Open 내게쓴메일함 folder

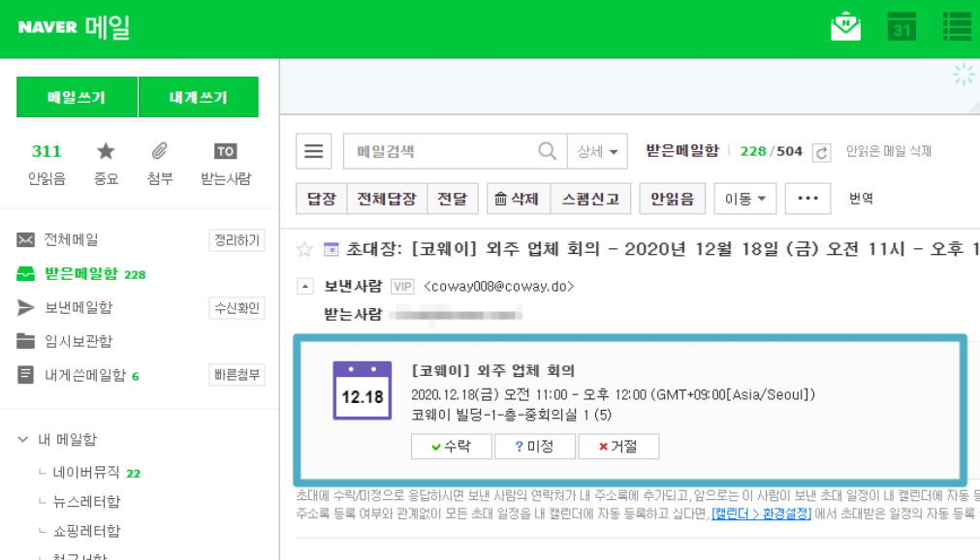(85, 375)
